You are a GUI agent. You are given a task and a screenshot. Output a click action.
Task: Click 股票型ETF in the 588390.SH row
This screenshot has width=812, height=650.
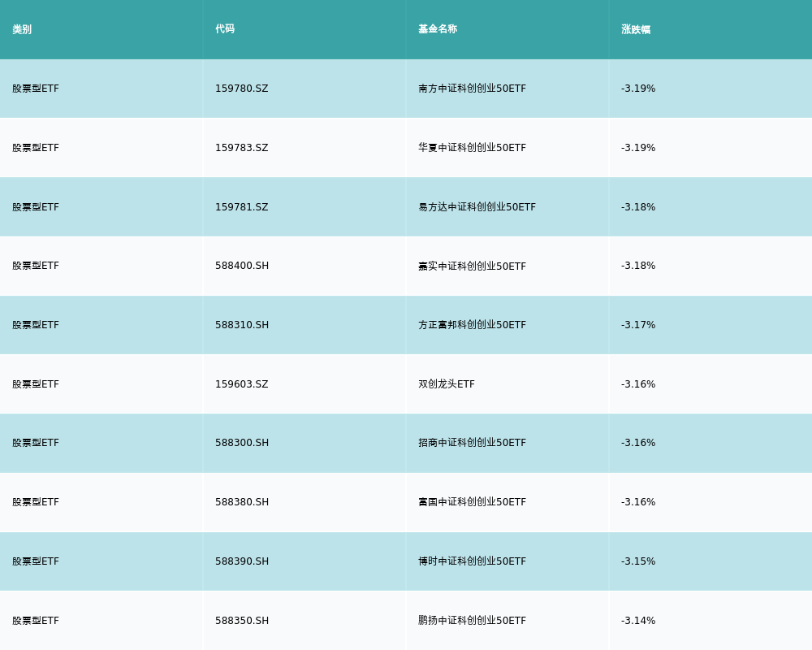coord(36,561)
